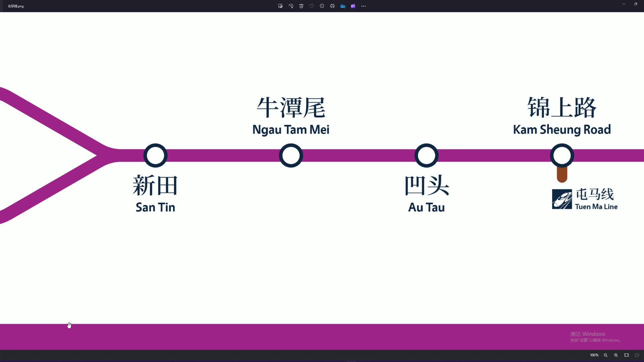The height and width of the screenshot is (362, 644).
Task: Click the 凹头 Chinese station name
Action: tap(427, 185)
